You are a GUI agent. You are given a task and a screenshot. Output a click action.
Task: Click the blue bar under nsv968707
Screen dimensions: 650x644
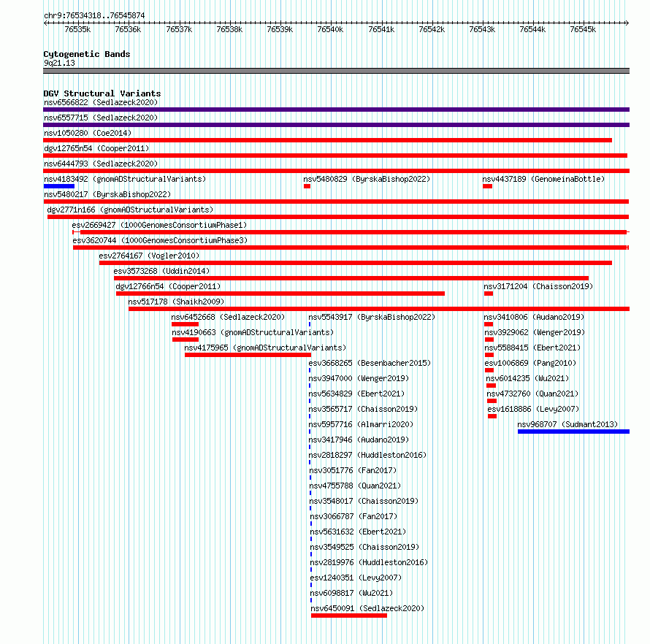tap(574, 432)
